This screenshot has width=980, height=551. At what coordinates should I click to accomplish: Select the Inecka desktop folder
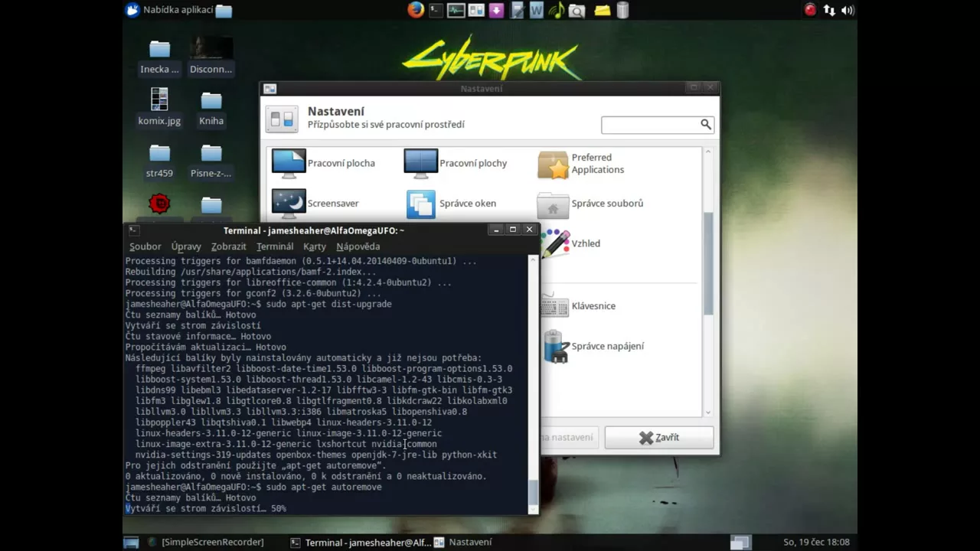tap(159, 57)
